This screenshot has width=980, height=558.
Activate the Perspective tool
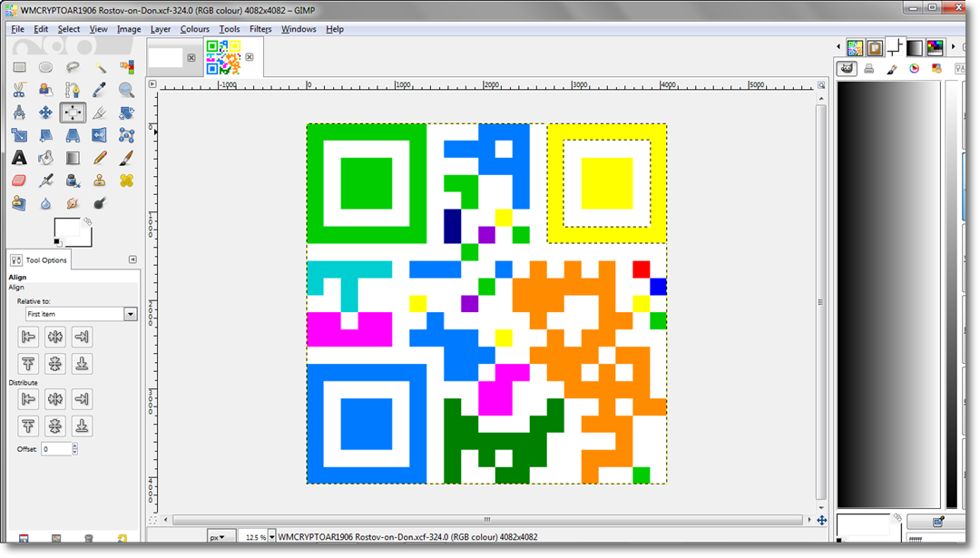coord(73,135)
